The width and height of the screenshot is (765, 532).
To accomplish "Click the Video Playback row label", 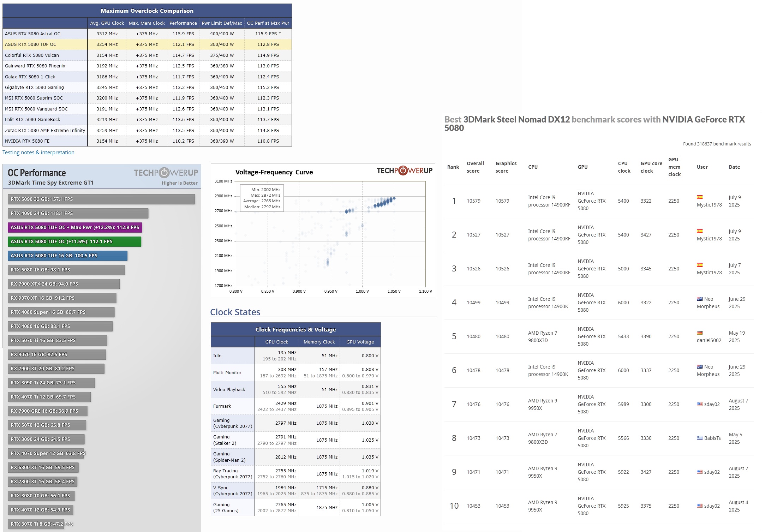I will (229, 389).
